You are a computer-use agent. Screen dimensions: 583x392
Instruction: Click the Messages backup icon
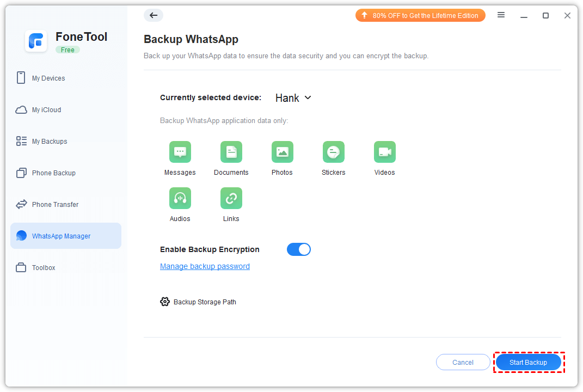point(180,152)
